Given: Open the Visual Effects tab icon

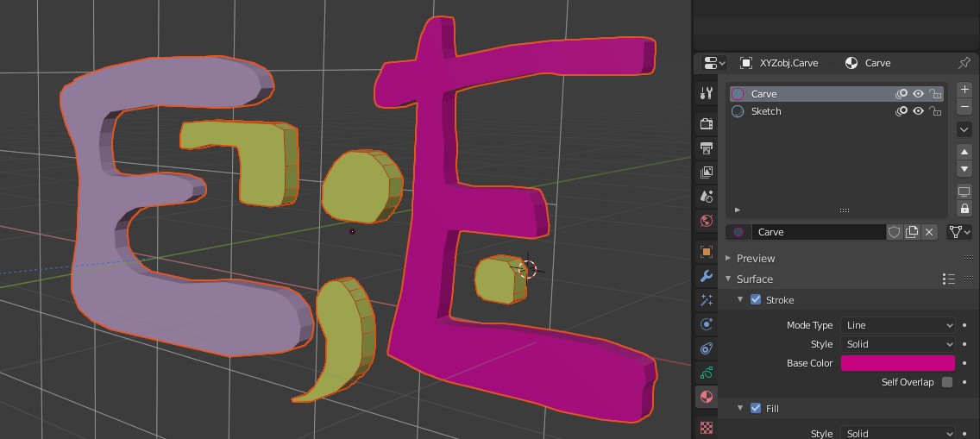Looking at the screenshot, I should pyautogui.click(x=707, y=300).
